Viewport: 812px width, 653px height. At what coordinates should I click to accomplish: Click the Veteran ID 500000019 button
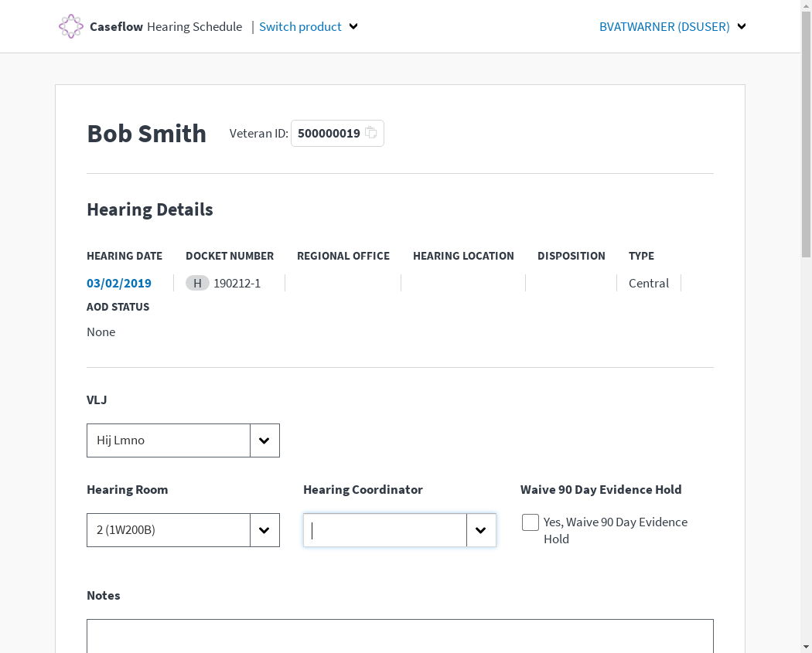(x=338, y=134)
